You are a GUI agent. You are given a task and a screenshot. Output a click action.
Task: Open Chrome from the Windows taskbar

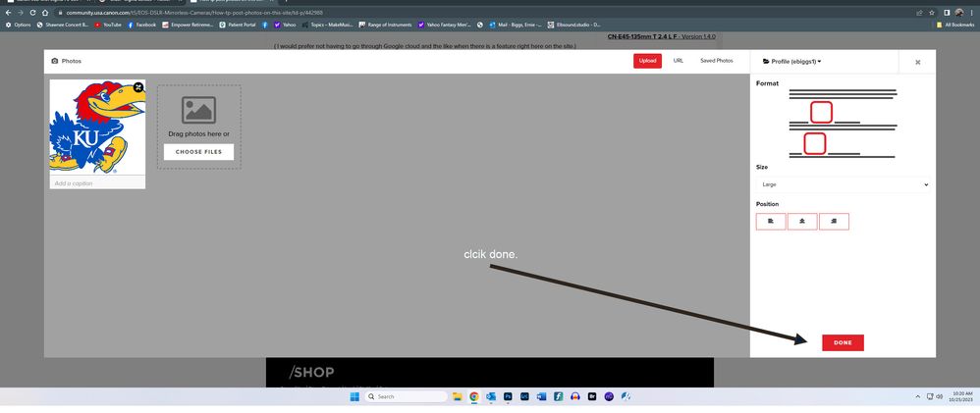coord(474,396)
